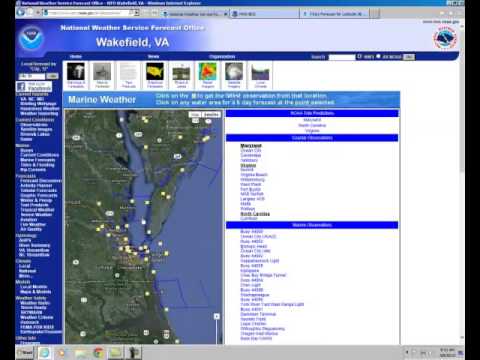The width and height of the screenshot is (480, 360).
Task: Open the Fire Weather sidebar link
Action: click(33, 224)
